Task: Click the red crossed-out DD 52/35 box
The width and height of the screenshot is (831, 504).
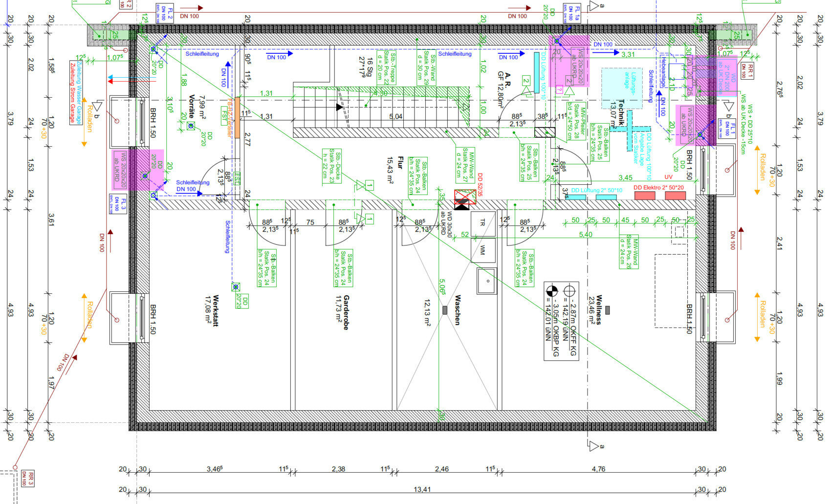Action: click(x=465, y=197)
